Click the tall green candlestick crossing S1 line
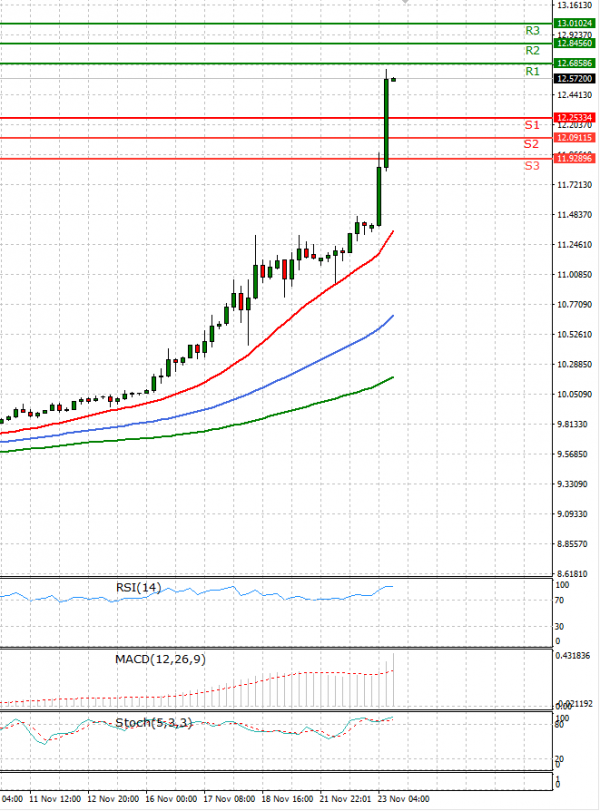 point(386,123)
